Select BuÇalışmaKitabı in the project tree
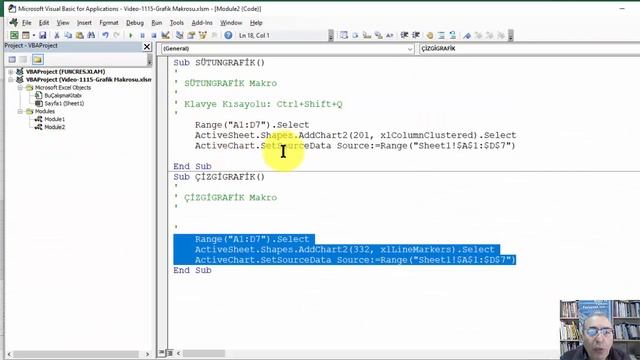This screenshot has height=360, width=640. tap(63, 96)
